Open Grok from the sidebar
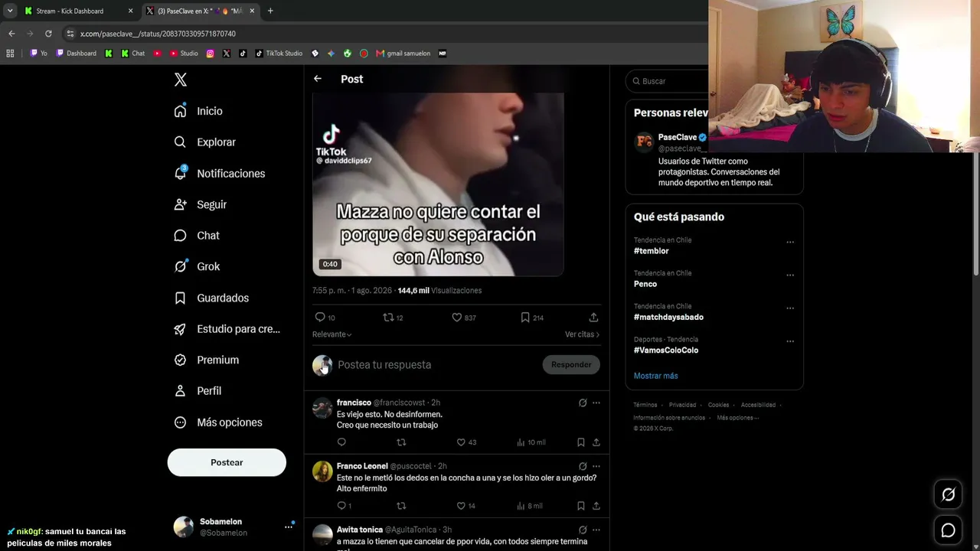 (x=197, y=266)
